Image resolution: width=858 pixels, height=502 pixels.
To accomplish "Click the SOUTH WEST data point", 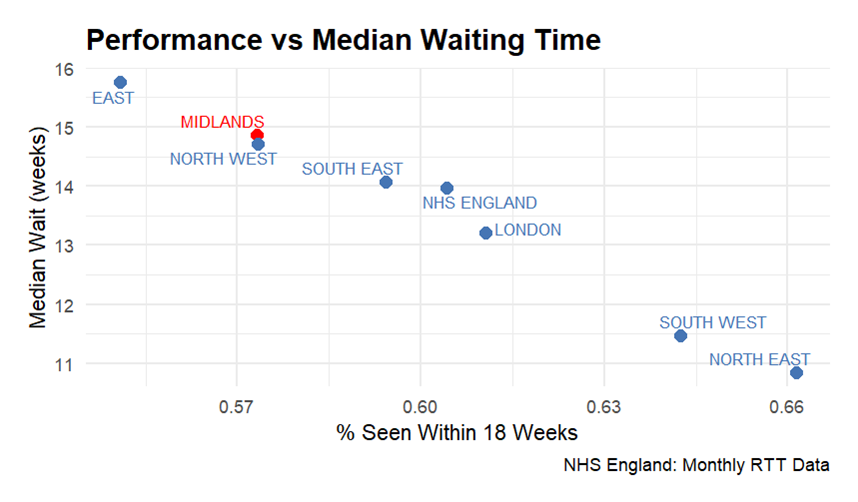I will [681, 336].
